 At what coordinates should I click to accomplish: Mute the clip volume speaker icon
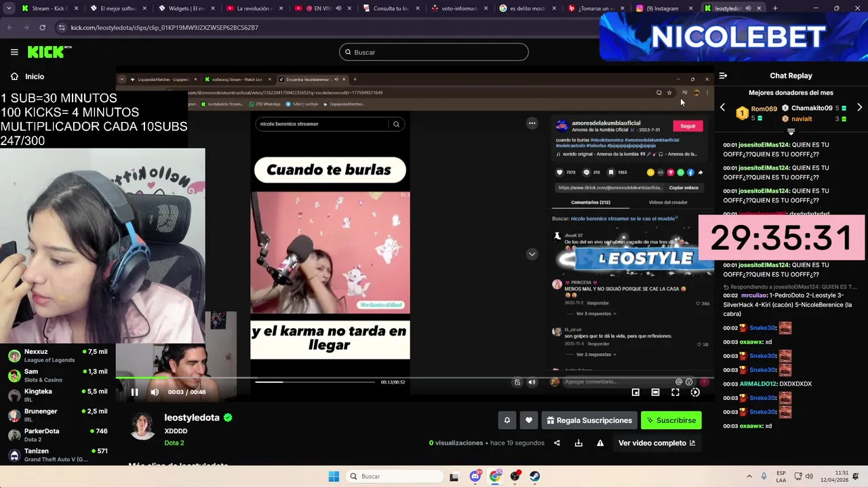pyautogui.click(x=155, y=392)
